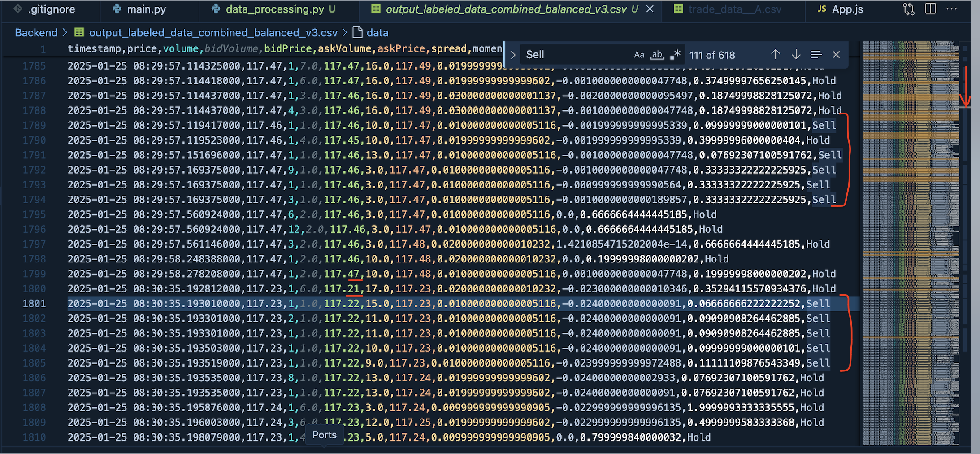980x454 pixels.
Task: Click line number 1 in the sticky header
Action: click(43, 49)
